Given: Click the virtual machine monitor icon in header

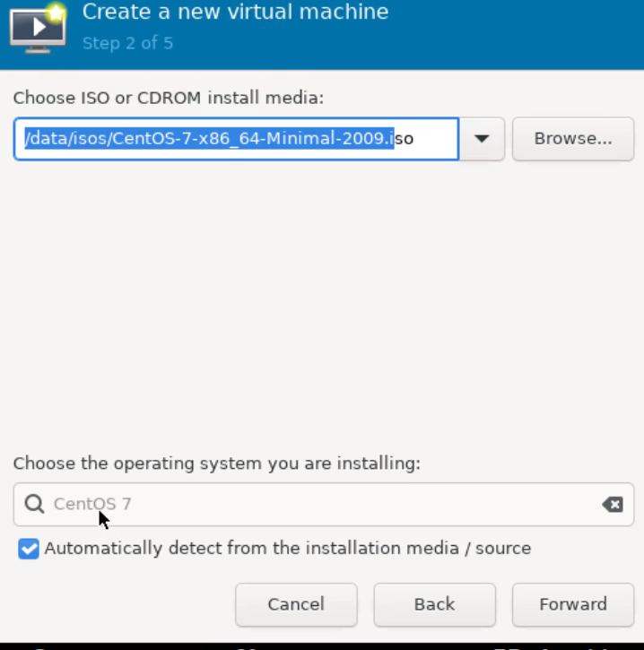Looking at the screenshot, I should [x=36, y=29].
